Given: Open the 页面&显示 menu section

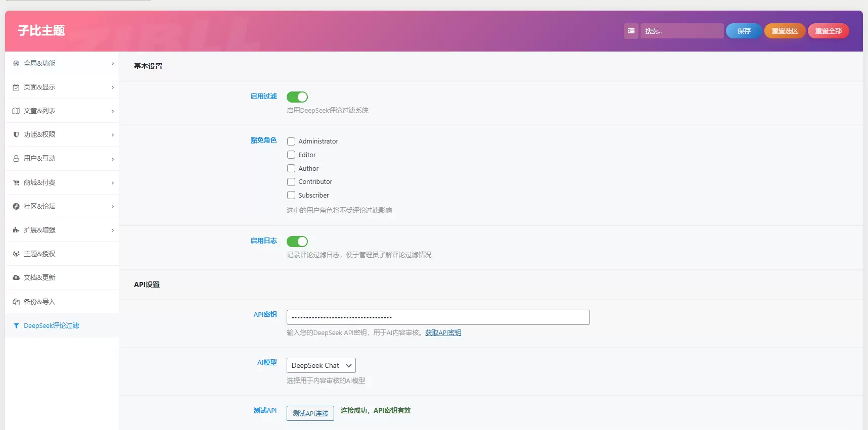Looking at the screenshot, I should click(x=62, y=87).
